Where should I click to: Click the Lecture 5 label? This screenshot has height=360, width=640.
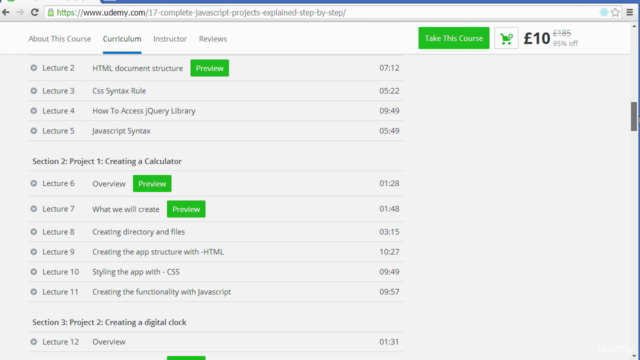[x=58, y=131]
